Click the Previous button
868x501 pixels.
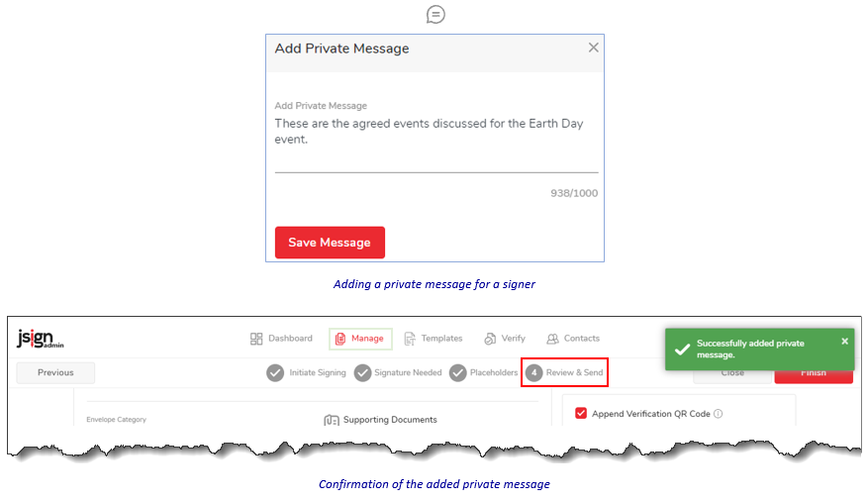click(55, 372)
